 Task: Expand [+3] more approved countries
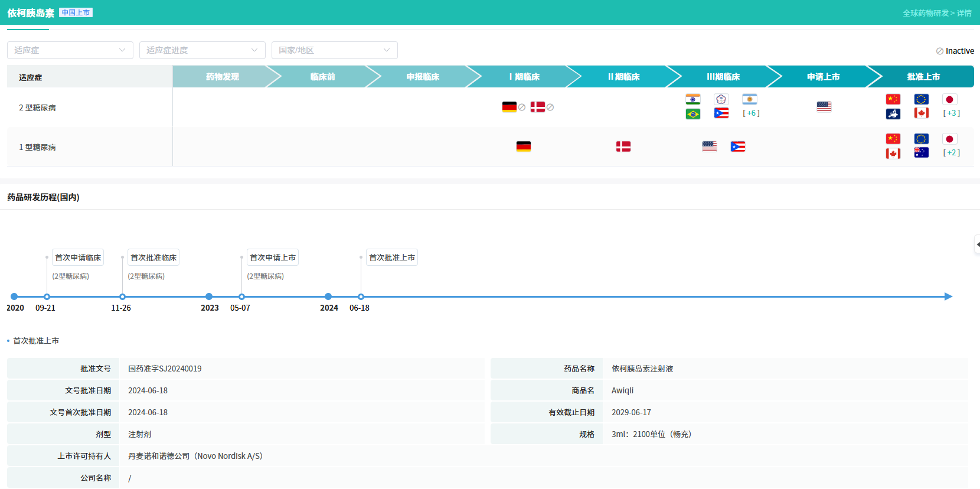coord(951,113)
